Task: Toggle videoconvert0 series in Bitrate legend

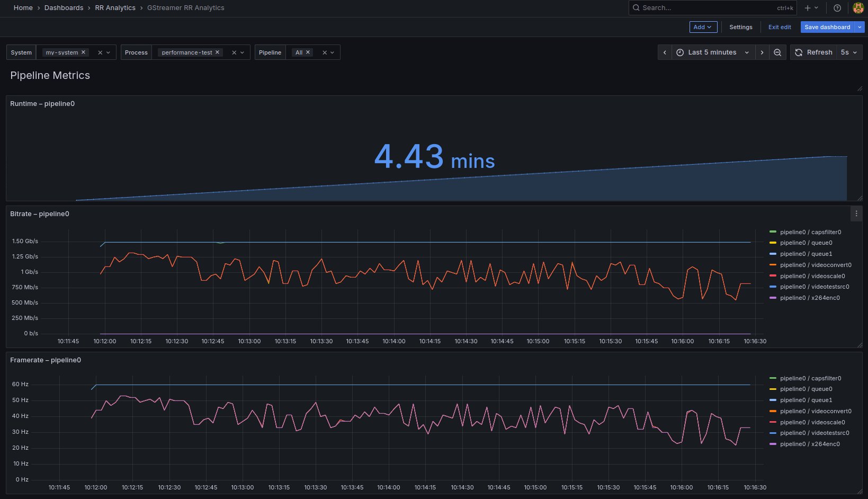Action: (x=816, y=265)
